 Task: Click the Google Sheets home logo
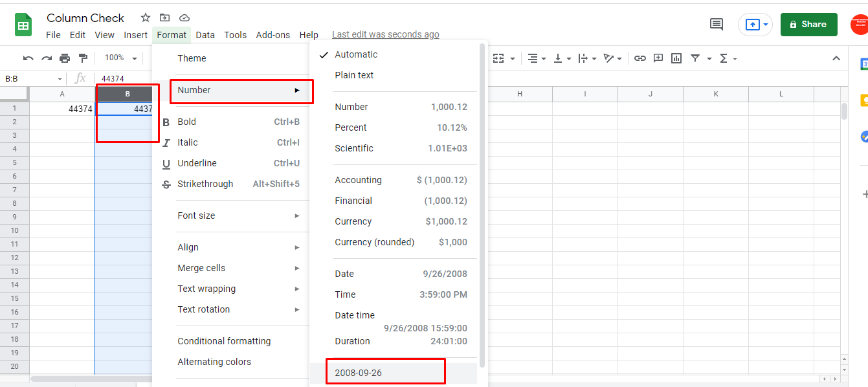pyautogui.click(x=24, y=25)
